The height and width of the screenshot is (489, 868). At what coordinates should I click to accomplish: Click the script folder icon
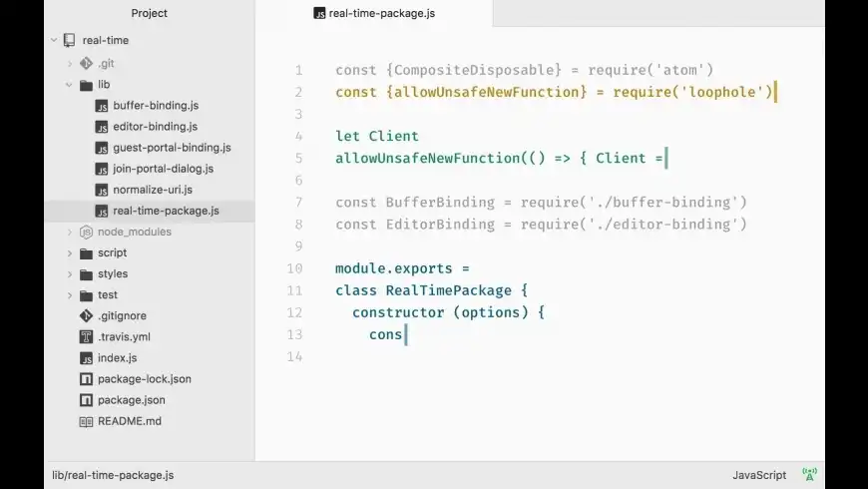[x=86, y=253]
